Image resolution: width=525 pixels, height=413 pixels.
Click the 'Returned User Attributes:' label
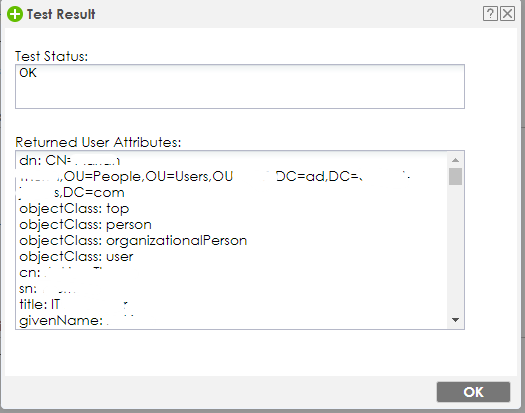pyautogui.click(x=98, y=142)
